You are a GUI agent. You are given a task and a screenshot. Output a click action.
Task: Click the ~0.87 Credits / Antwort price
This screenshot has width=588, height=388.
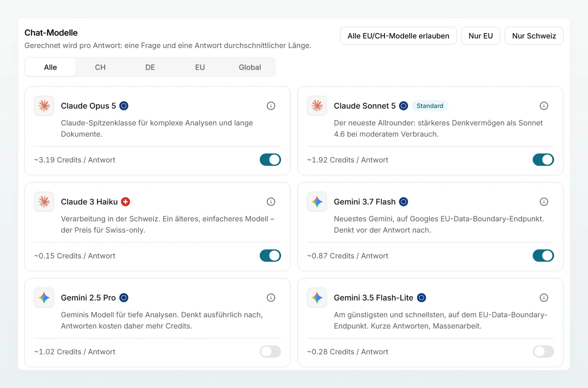348,255
